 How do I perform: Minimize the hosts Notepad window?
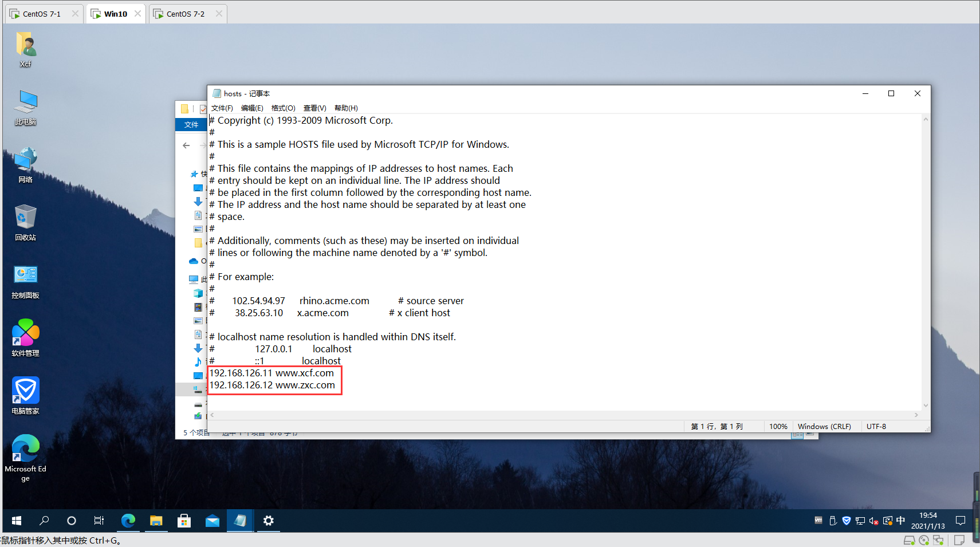(865, 93)
